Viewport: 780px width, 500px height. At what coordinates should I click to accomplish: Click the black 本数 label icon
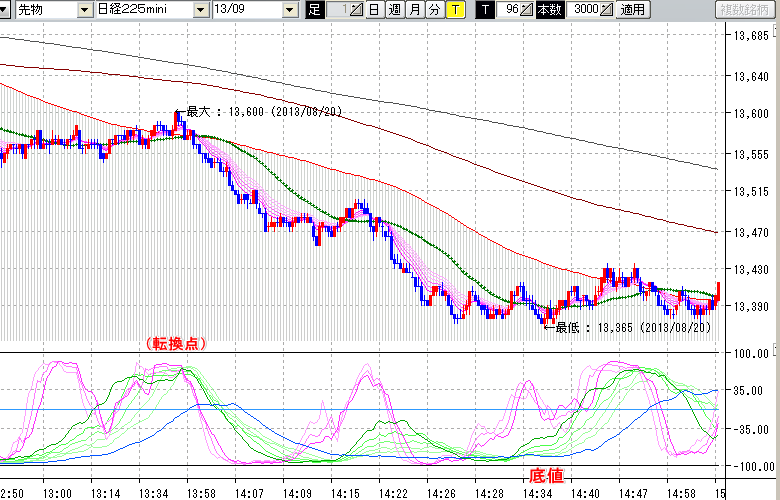tap(550, 9)
